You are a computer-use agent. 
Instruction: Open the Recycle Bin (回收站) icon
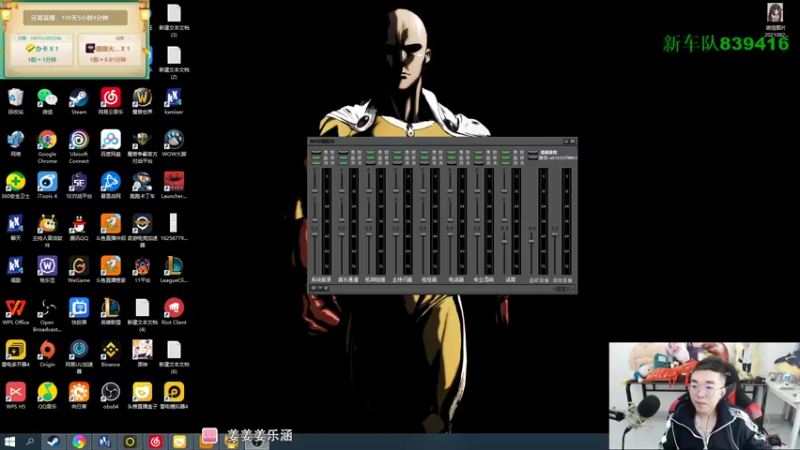coord(15,101)
